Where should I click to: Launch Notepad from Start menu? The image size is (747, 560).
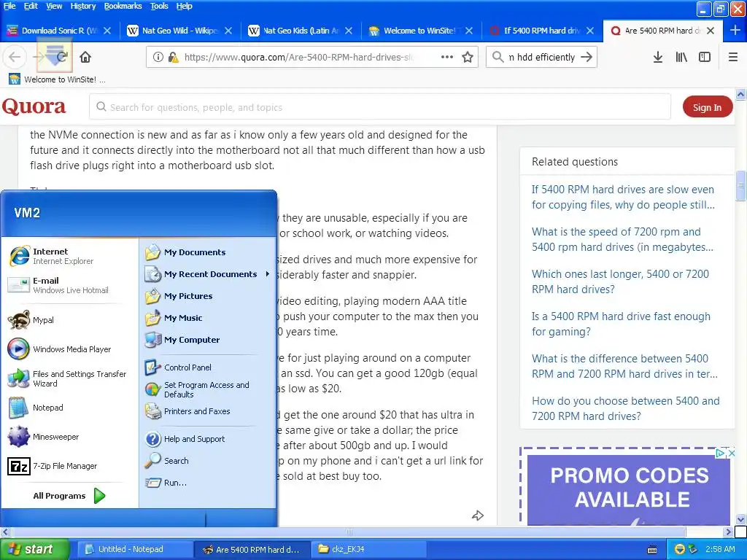coord(35,408)
